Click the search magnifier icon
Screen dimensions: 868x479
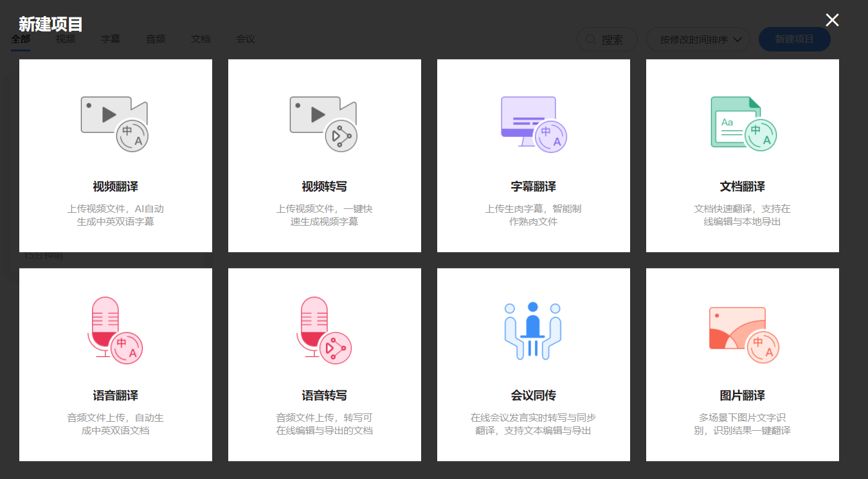[590, 39]
